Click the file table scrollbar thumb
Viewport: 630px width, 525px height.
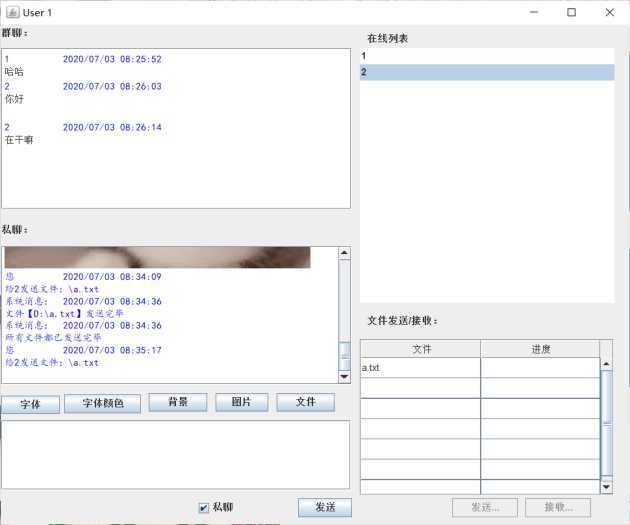607,423
